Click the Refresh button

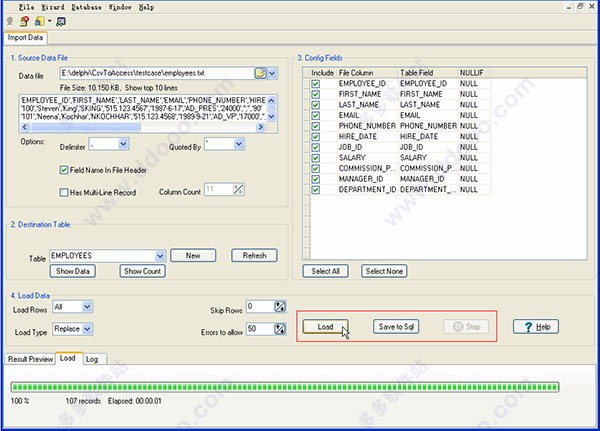click(254, 255)
